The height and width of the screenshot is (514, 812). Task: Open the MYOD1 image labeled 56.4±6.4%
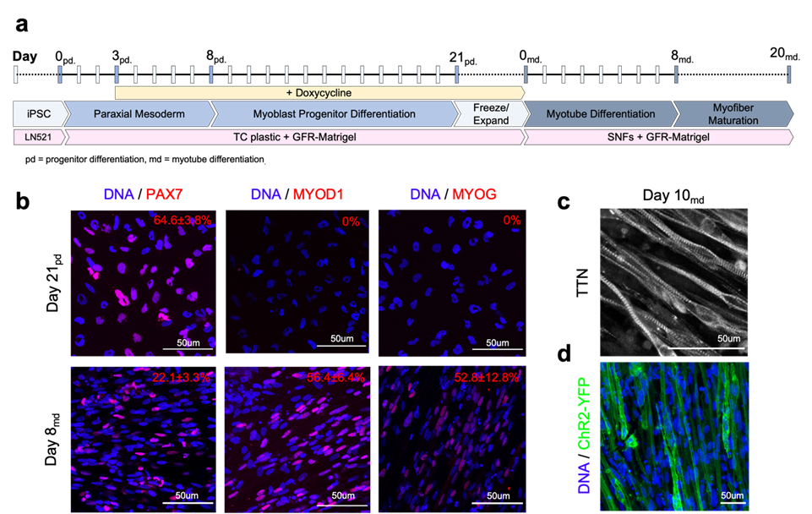click(297, 436)
